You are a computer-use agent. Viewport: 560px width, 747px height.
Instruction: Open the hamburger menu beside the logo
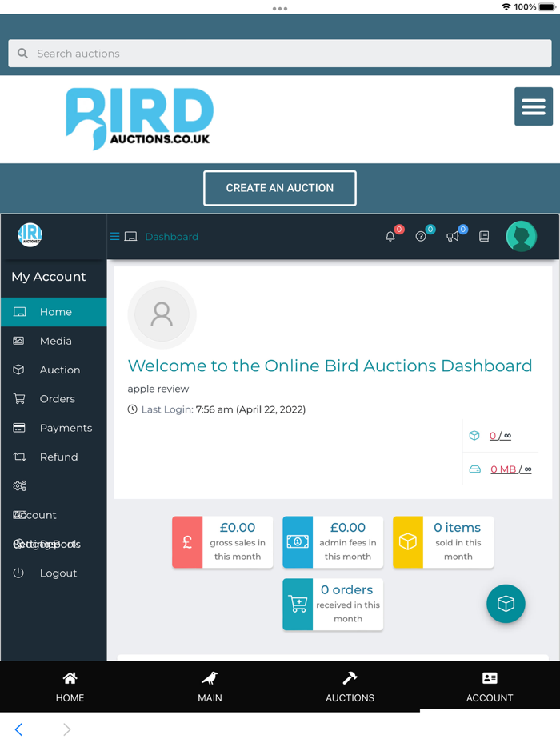click(x=534, y=106)
